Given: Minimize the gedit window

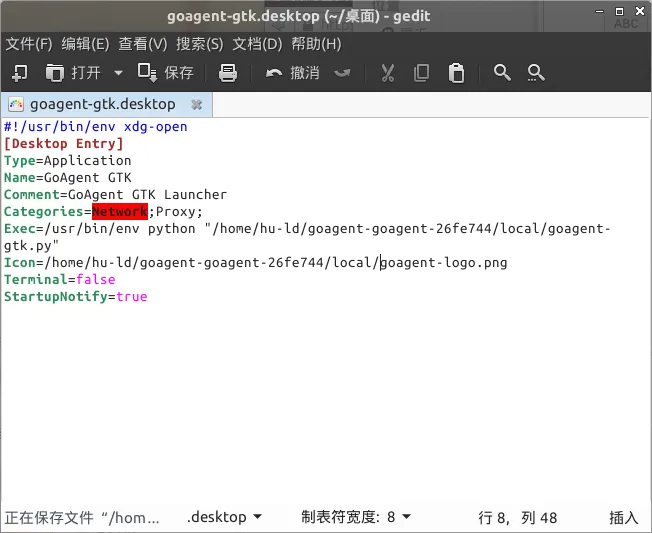Looking at the screenshot, I should (x=599, y=12).
